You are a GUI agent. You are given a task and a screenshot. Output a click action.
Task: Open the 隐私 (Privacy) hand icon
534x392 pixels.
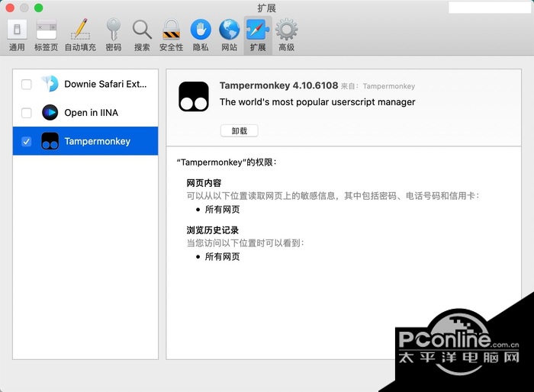pos(201,29)
